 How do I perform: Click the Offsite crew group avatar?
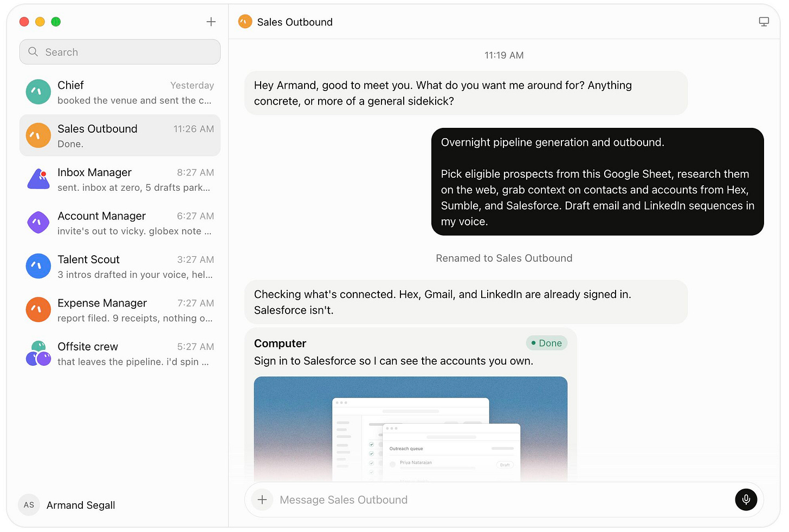pos(38,353)
